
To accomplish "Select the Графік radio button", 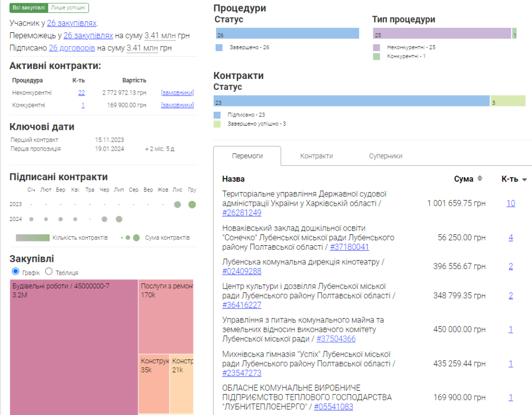I will pos(16,272).
